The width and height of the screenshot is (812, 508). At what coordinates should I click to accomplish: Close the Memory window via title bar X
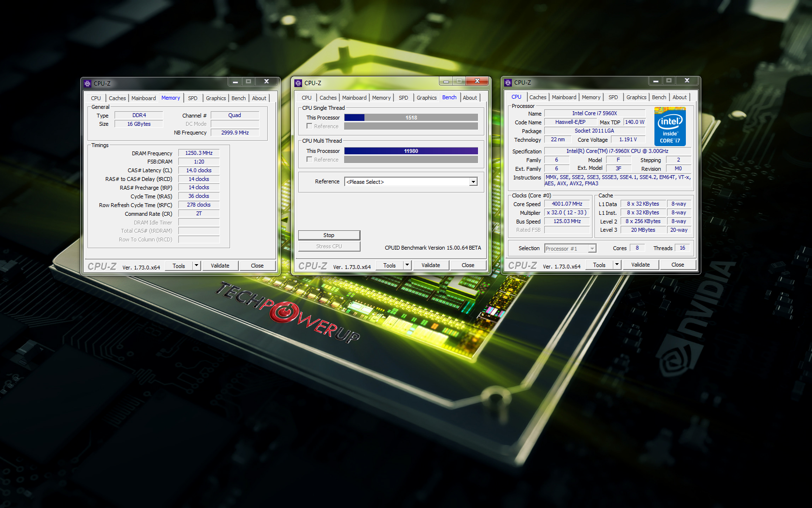[x=266, y=81]
